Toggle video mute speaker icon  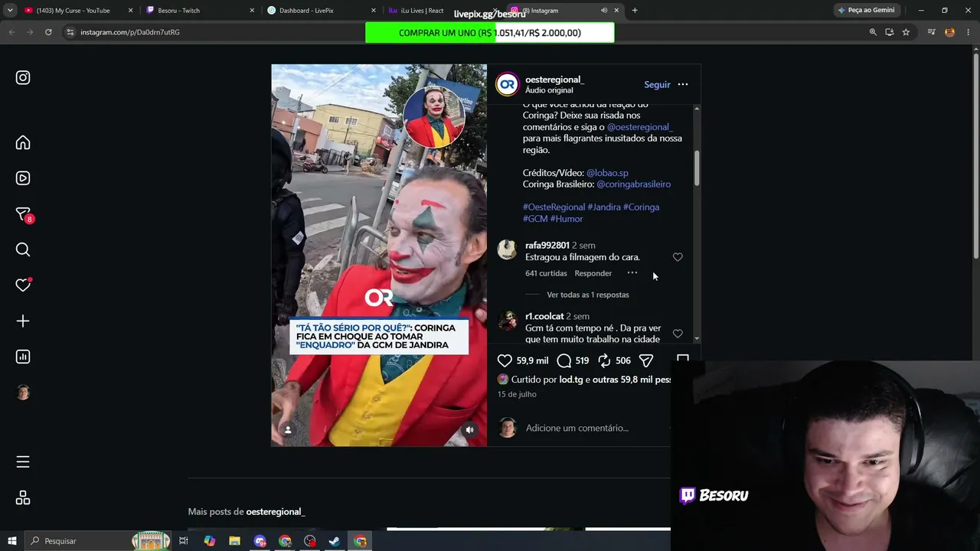tap(470, 430)
